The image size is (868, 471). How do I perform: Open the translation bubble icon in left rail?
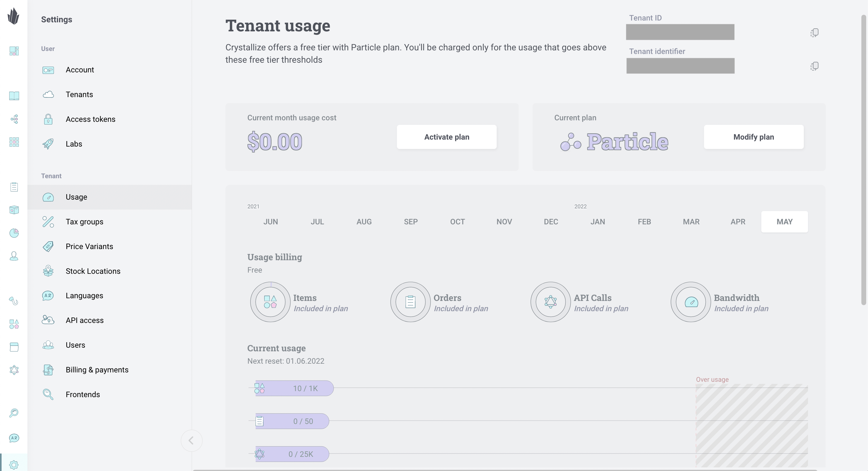(x=14, y=438)
